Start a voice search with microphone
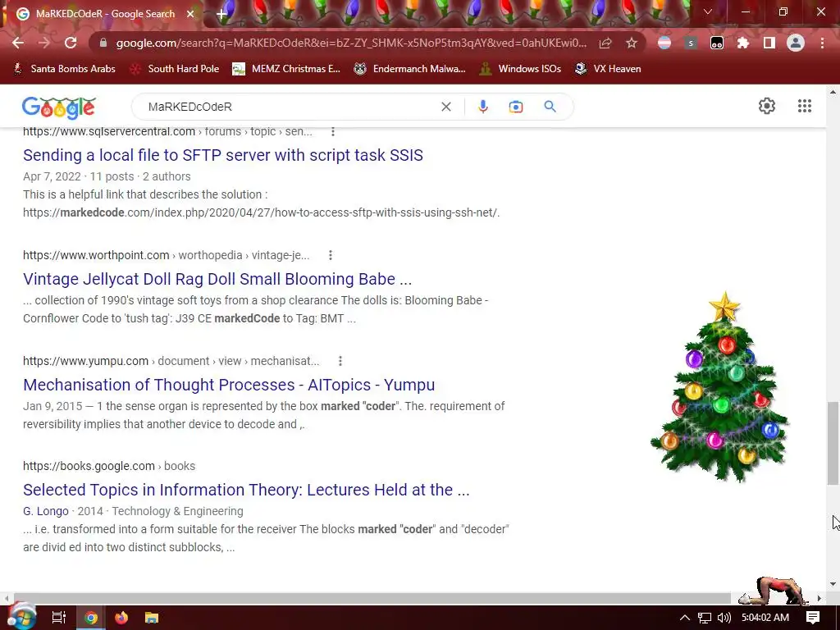840x630 pixels. (x=482, y=107)
